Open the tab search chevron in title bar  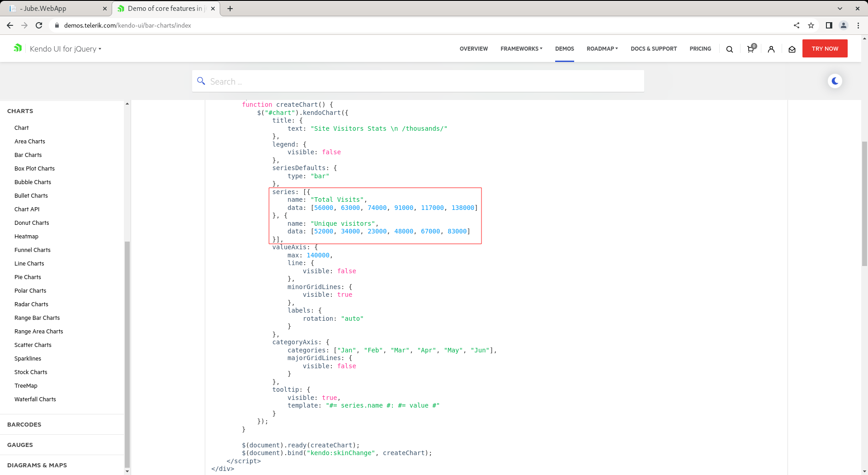(x=840, y=9)
